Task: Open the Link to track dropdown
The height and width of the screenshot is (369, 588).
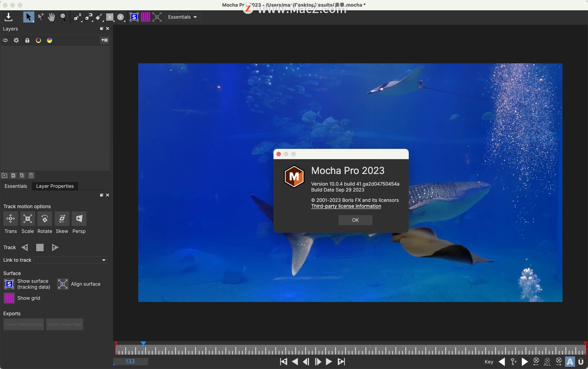Action: point(70,260)
